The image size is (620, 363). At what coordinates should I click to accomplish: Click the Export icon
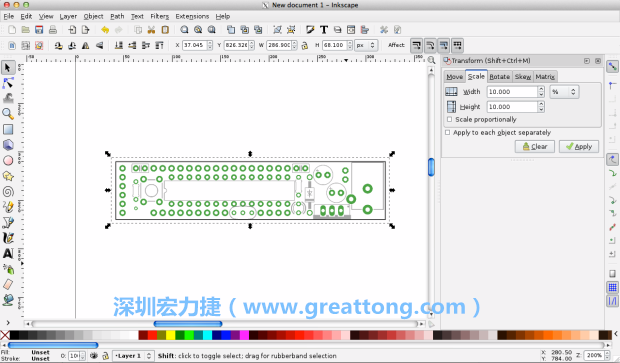(85, 30)
